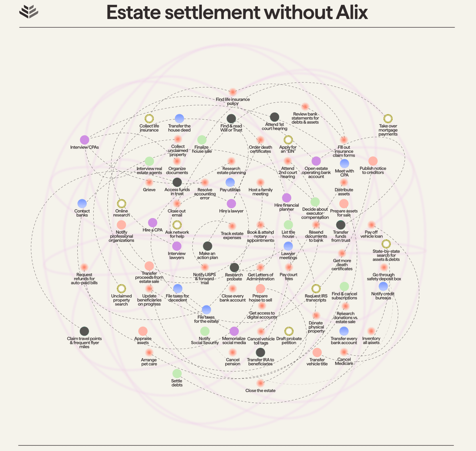This screenshot has width=476, height=451.
Task: Select the purple Interview CPAs node
Action: pyautogui.click(x=84, y=140)
